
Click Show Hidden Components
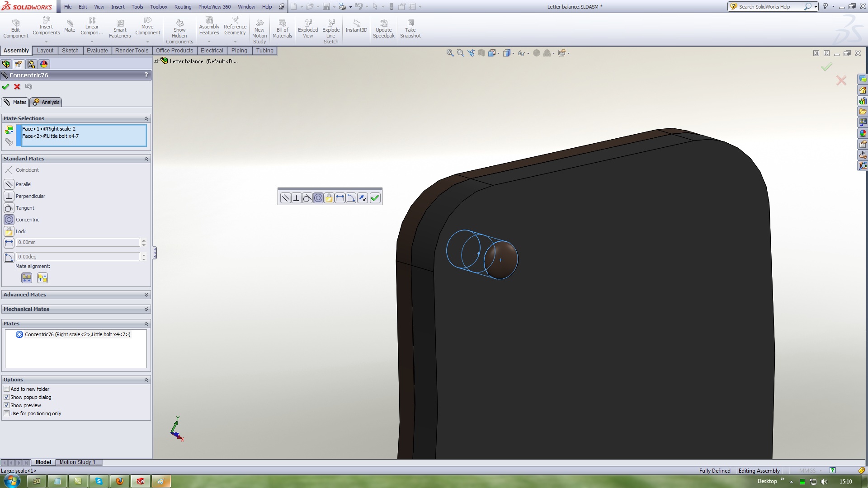click(x=179, y=31)
